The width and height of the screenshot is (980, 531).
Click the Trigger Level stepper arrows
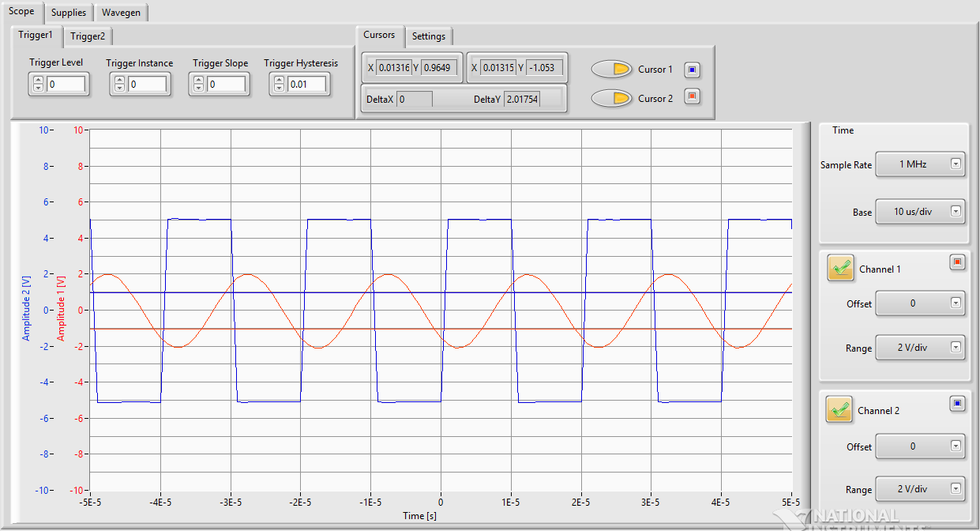coord(38,84)
